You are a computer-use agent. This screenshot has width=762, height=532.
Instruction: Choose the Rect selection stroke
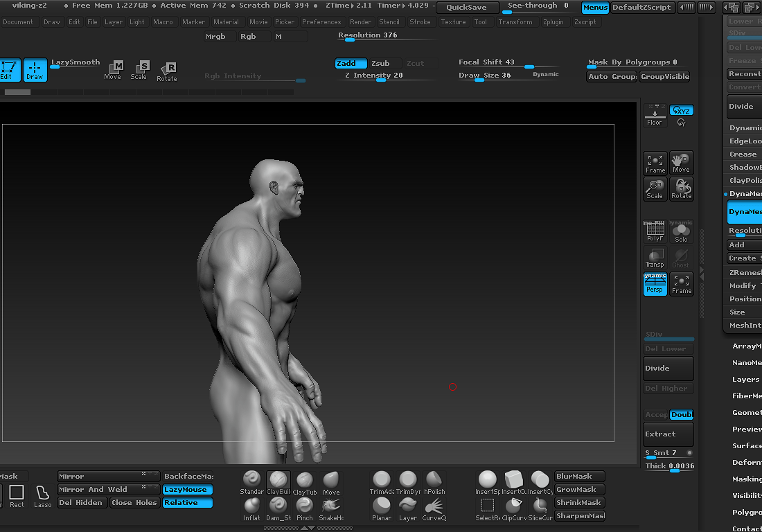tap(17, 496)
